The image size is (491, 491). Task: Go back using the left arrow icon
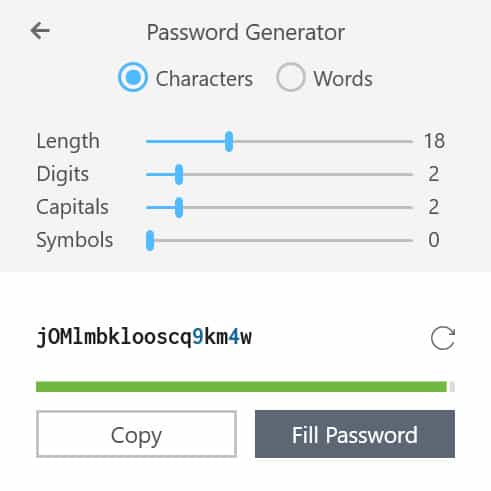point(40,31)
